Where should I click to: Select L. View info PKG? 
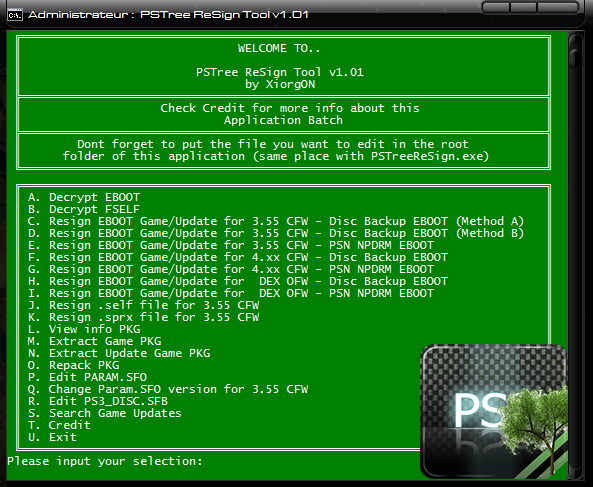tap(84, 329)
